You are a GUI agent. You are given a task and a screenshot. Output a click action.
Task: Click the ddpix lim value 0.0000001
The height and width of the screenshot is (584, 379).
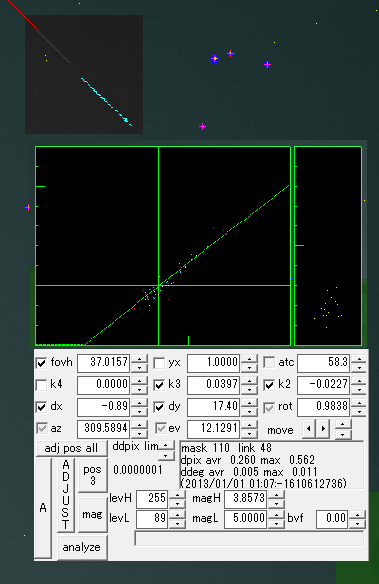138,470
